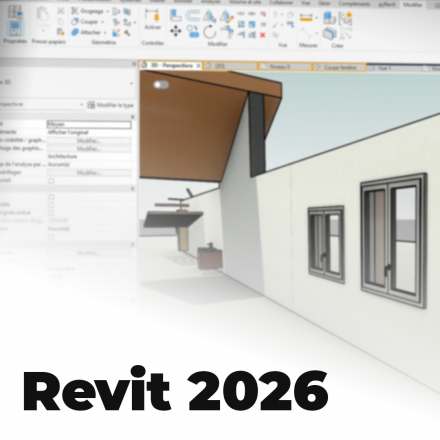Toggle the white switch in 3D view corner
The height and width of the screenshot is (440, 440).
click(x=161, y=85)
